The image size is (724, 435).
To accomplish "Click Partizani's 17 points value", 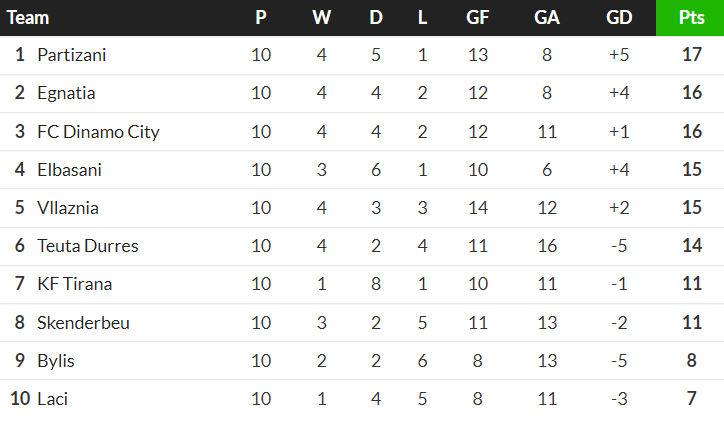I will [x=690, y=55].
